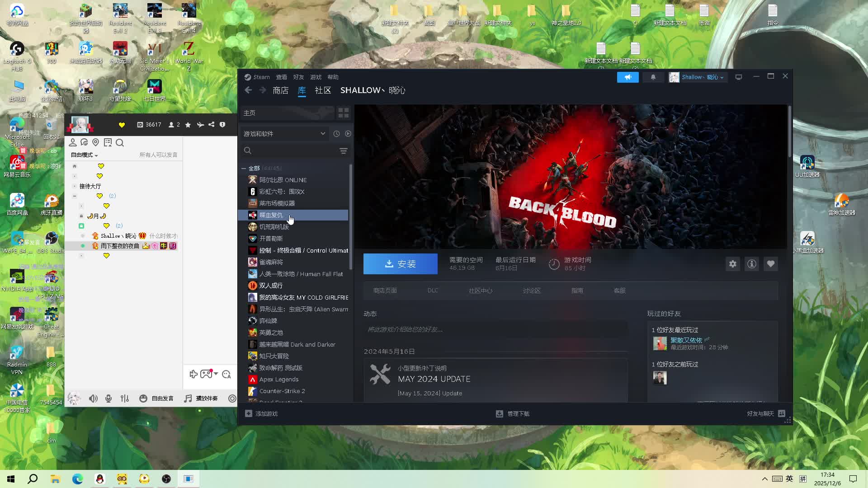Open game settings gear icon
Screen dimensions: 868x488
click(732, 264)
